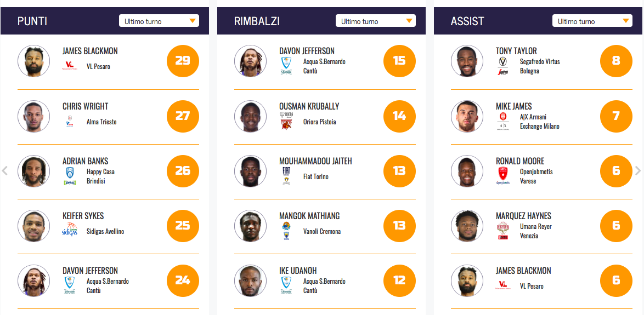The image size is (644, 315).
Task: Click the Oriora Pistoia team logo
Action: [x=286, y=121]
